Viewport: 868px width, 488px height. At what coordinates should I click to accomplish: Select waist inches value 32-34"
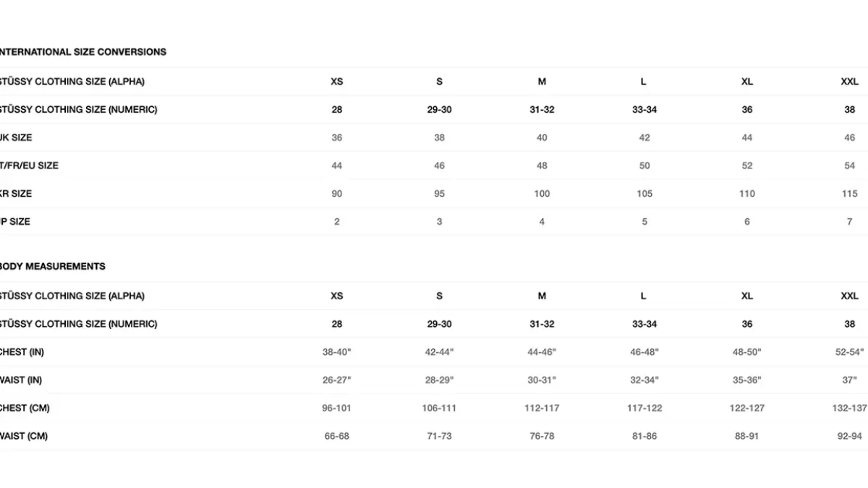[644, 380]
